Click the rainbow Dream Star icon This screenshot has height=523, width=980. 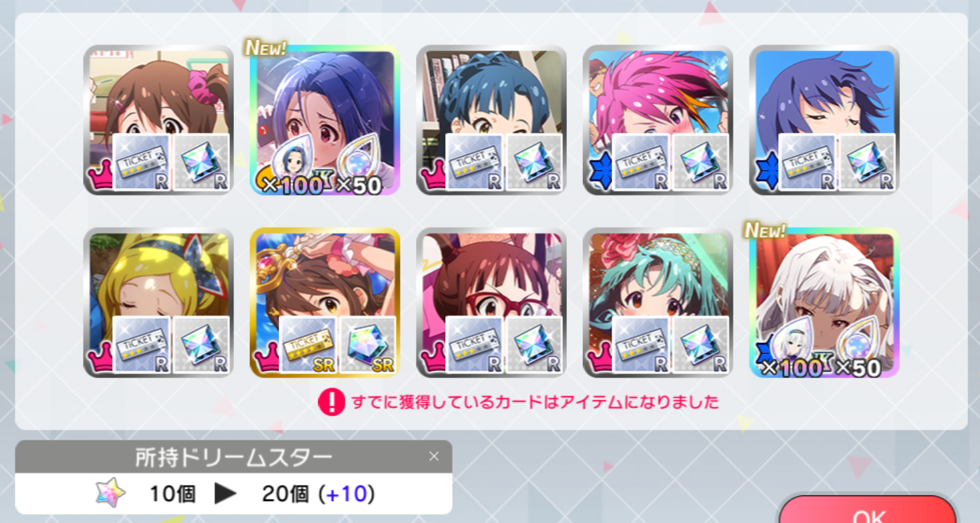pos(111,494)
